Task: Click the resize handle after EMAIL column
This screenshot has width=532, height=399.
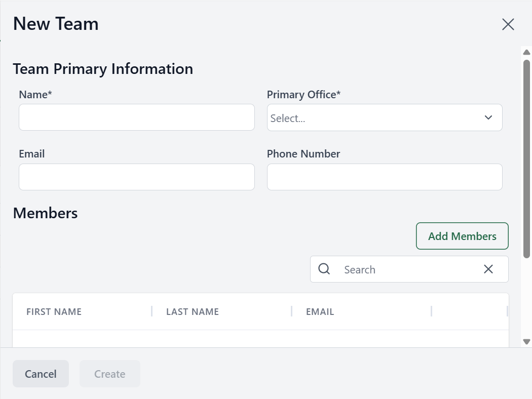Action: pos(431,311)
